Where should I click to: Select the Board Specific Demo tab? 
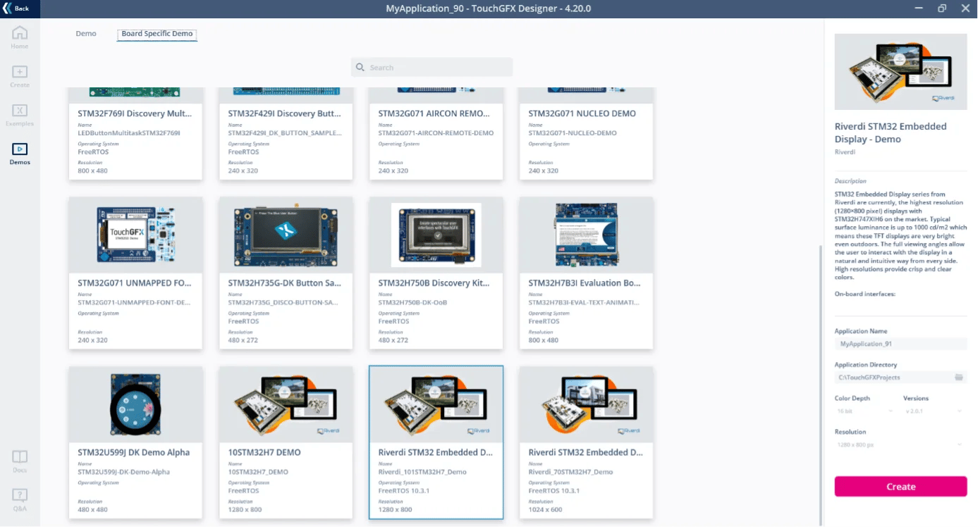point(157,34)
